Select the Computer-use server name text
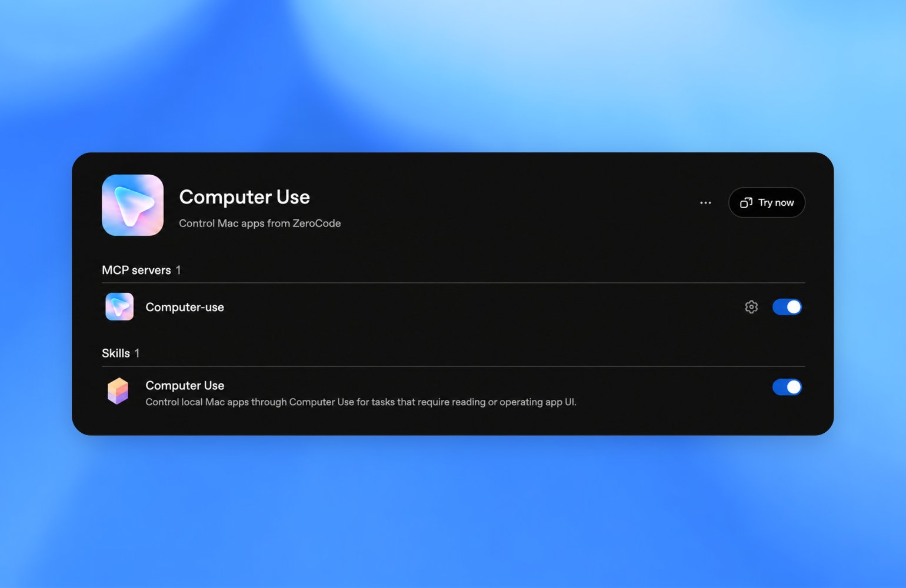The height and width of the screenshot is (588, 906). 185,307
